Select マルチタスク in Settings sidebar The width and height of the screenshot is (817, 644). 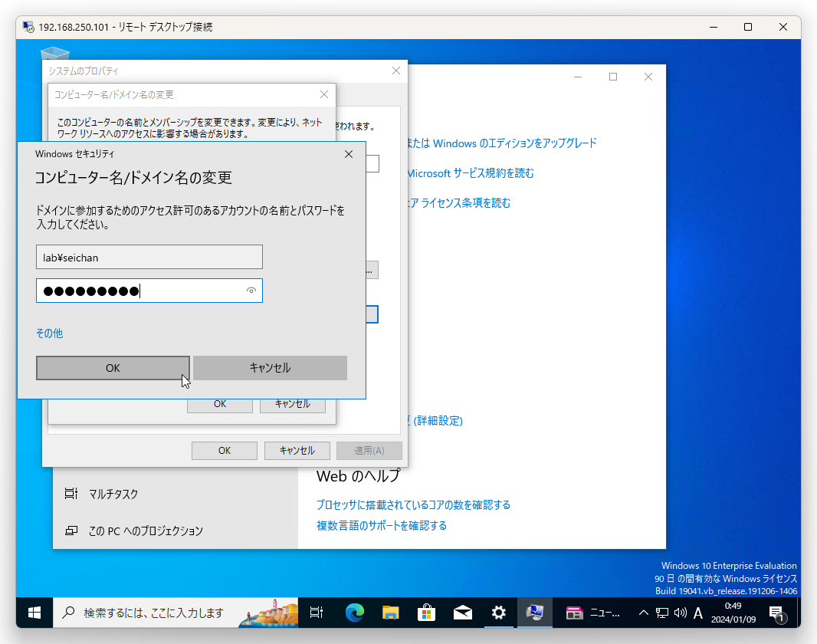pos(175,494)
